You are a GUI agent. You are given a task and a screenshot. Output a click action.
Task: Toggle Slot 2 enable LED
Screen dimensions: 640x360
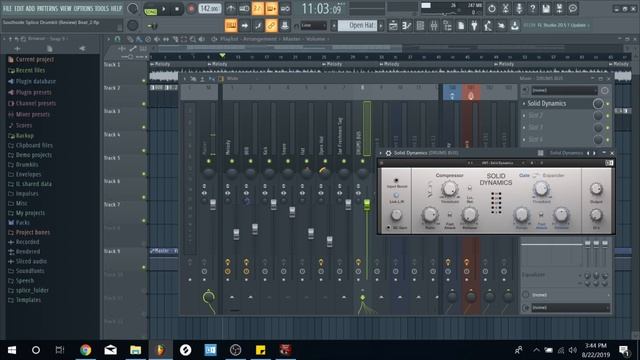[608, 116]
